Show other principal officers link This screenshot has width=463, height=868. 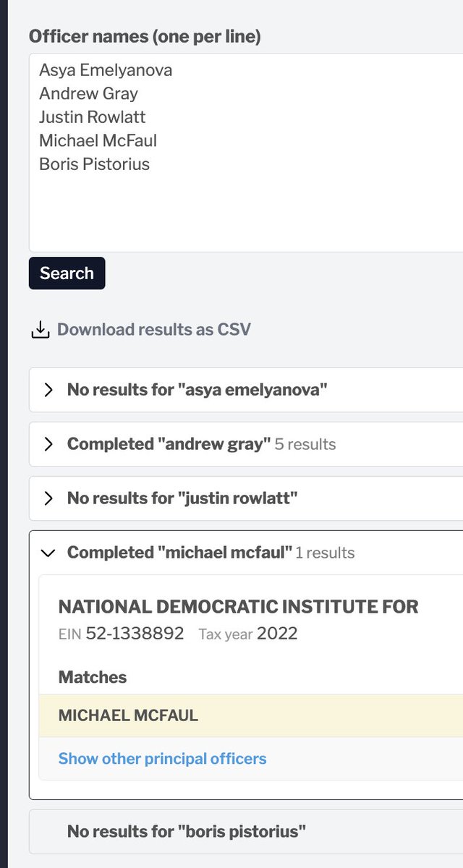click(162, 759)
